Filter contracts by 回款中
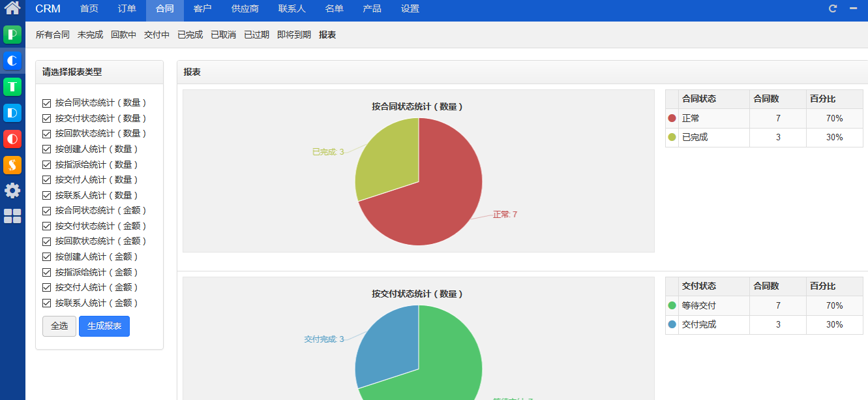 point(123,35)
